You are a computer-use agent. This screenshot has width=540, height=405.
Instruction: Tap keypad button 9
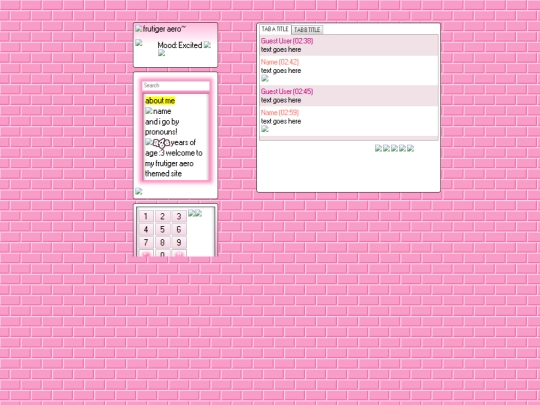[179, 242]
